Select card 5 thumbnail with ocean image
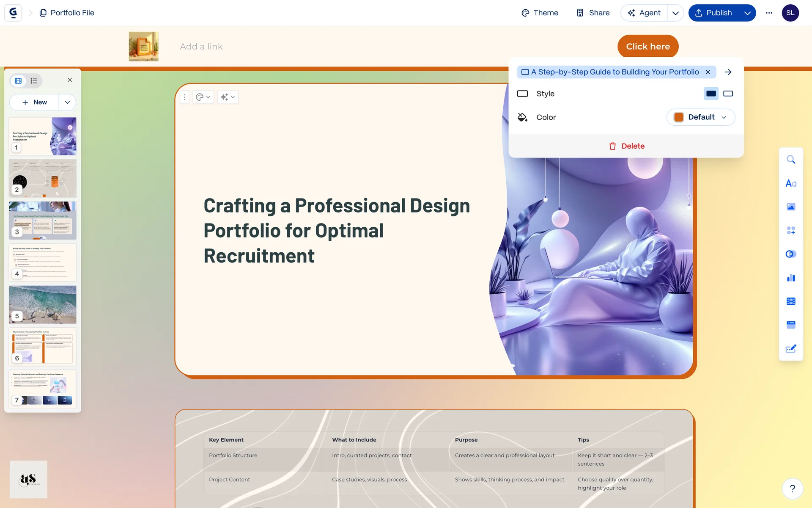Viewport: 812px width, 508px height. tap(43, 304)
